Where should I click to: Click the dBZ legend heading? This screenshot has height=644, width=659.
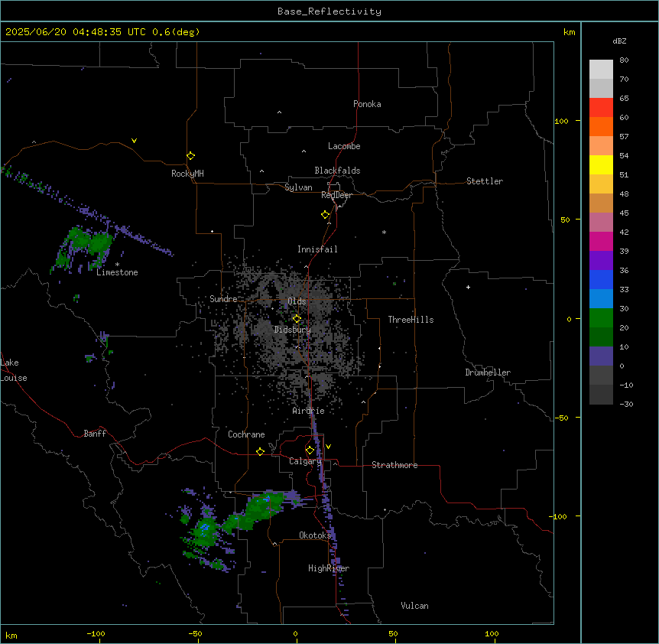(619, 41)
